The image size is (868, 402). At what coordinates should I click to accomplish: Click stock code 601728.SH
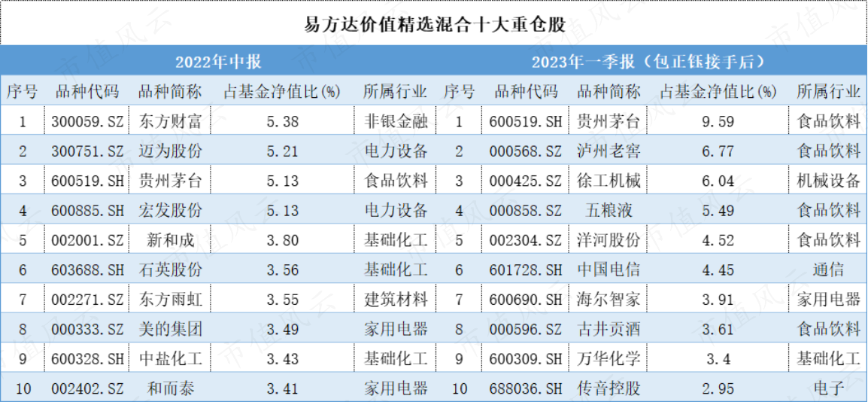[525, 270]
